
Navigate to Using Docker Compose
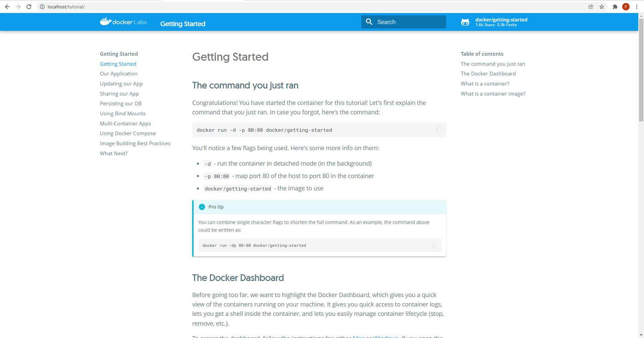(x=128, y=133)
